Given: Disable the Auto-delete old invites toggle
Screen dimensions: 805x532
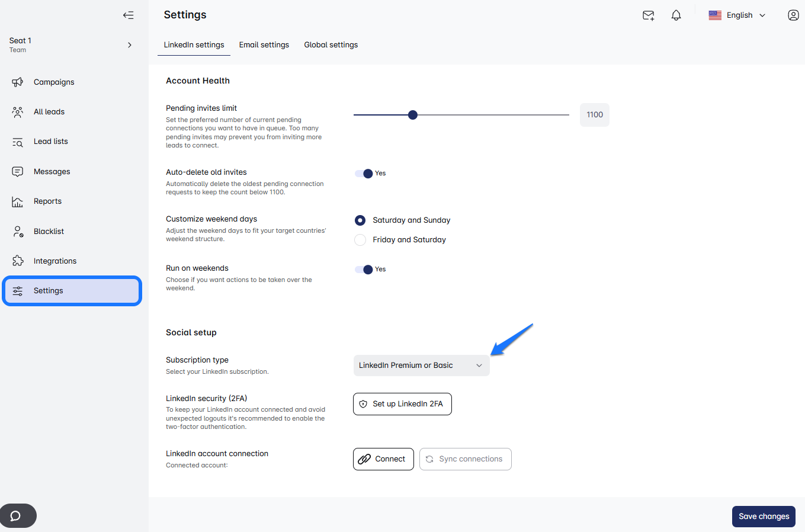Looking at the screenshot, I should (364, 174).
